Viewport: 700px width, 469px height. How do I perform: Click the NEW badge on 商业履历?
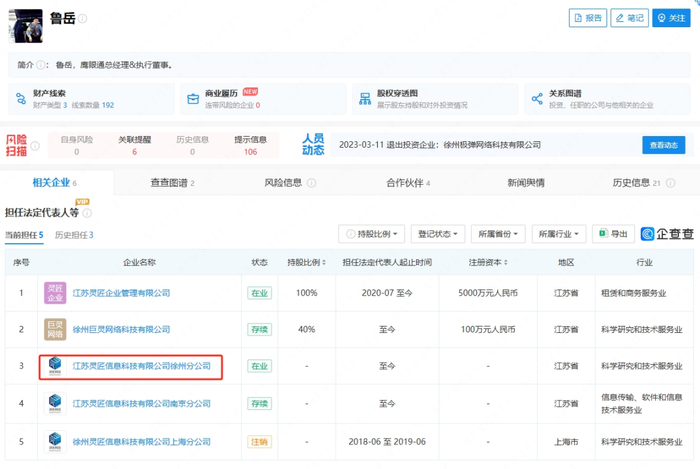pos(250,91)
